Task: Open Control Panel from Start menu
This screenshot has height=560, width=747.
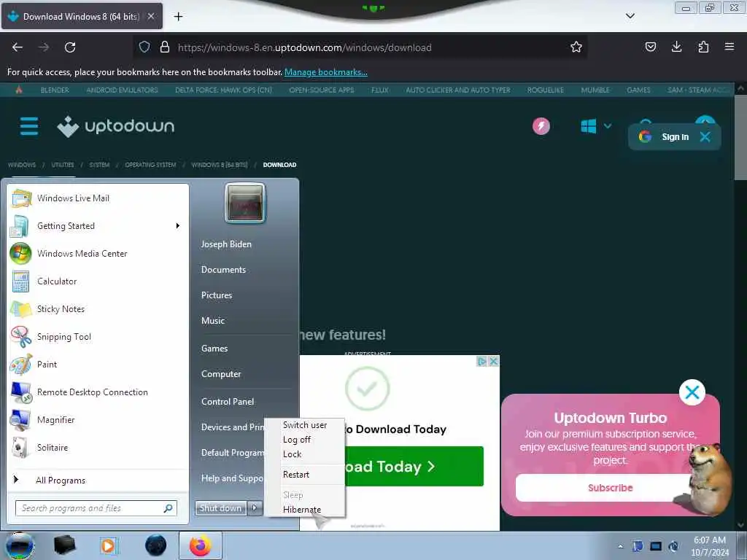Action: coord(228,402)
